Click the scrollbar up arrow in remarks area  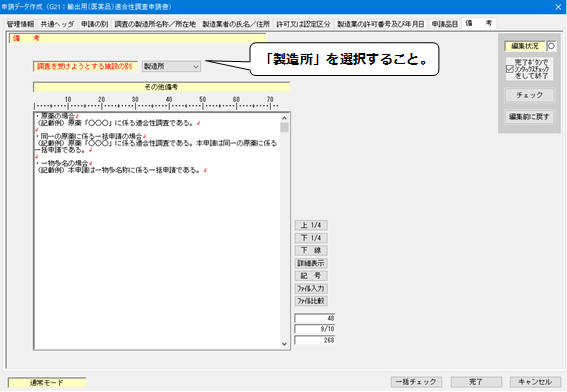pos(284,118)
